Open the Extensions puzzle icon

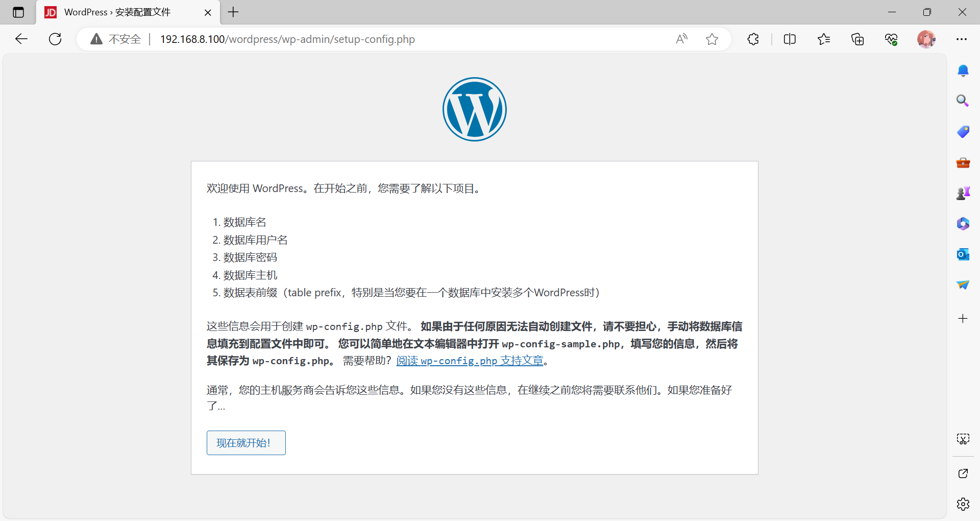753,39
